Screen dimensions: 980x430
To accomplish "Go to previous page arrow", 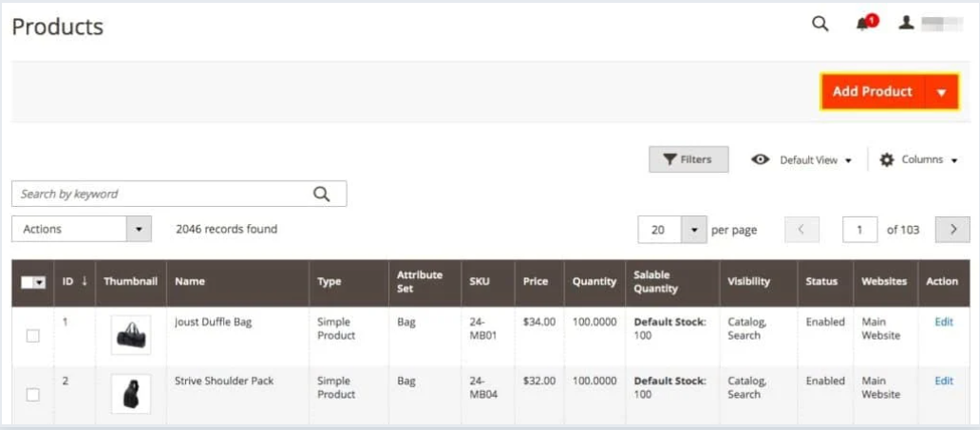I will point(801,230).
